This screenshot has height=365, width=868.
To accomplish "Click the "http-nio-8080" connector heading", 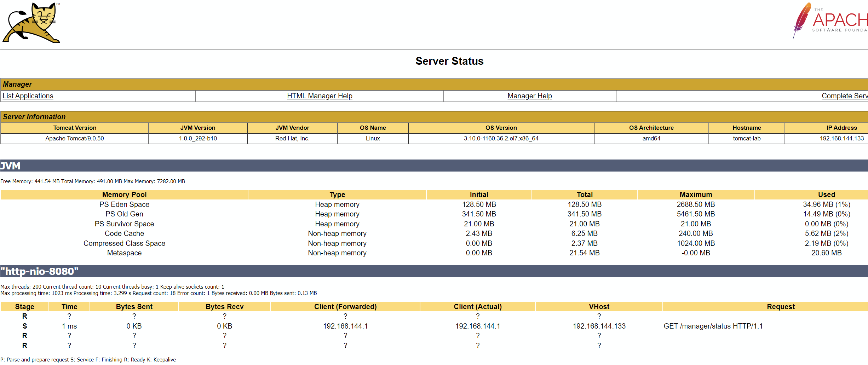I will [x=434, y=271].
